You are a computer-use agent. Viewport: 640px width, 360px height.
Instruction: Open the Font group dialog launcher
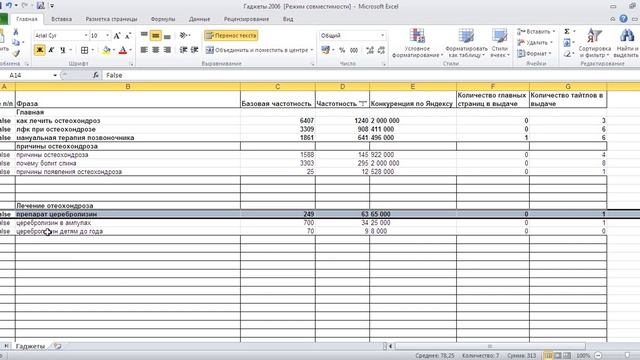[x=131, y=64]
